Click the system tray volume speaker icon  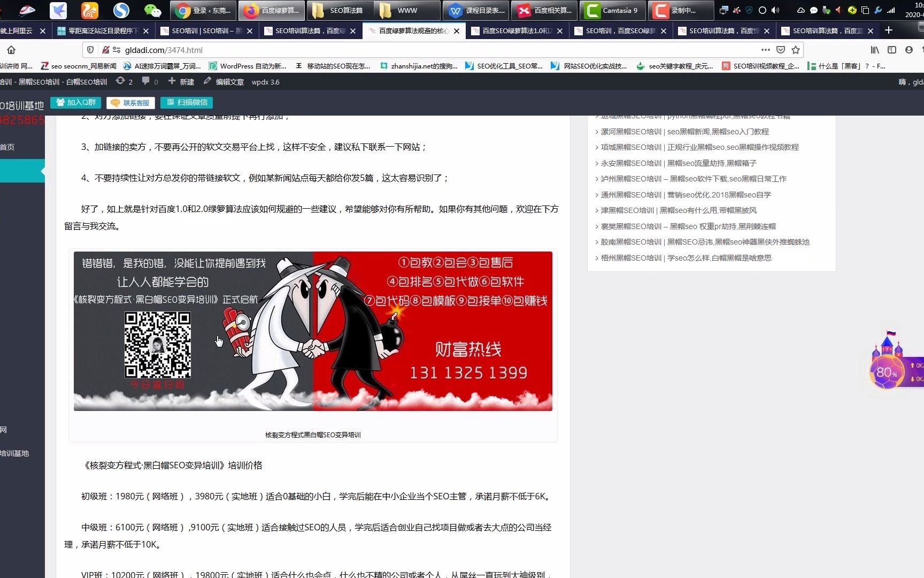point(775,10)
